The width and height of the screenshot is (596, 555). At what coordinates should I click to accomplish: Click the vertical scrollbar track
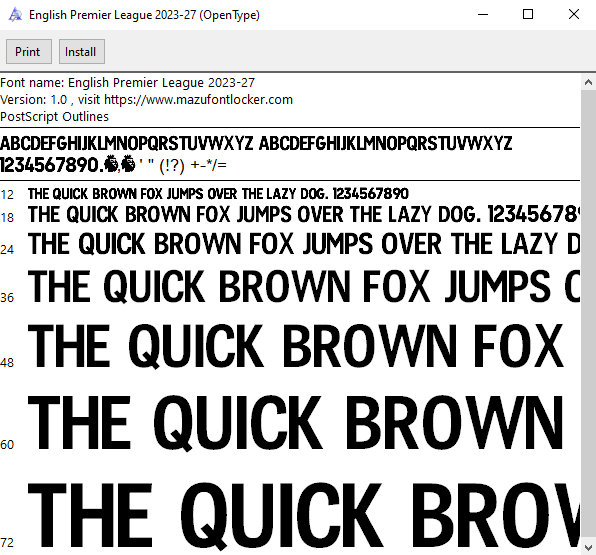[588, 315]
